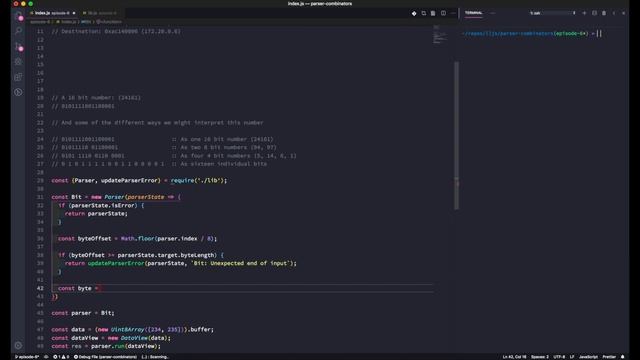Click the episode-6 git branch in status bar
Screen dimensions: 640x360
27,357
